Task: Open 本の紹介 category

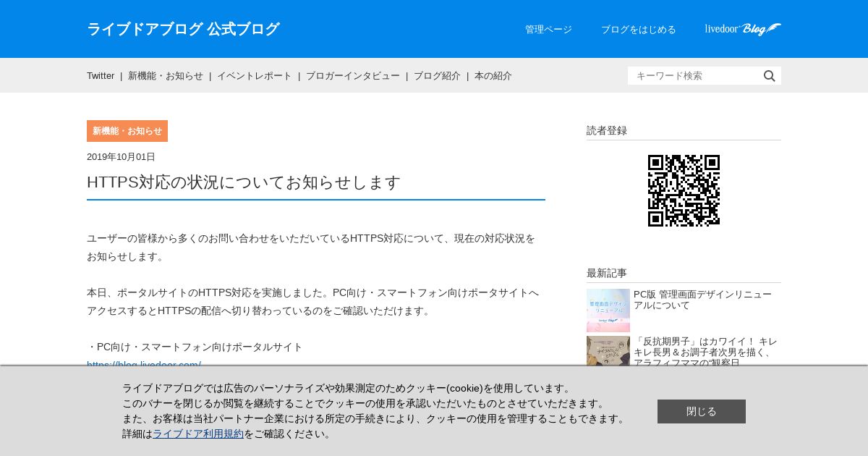Action: (493, 76)
